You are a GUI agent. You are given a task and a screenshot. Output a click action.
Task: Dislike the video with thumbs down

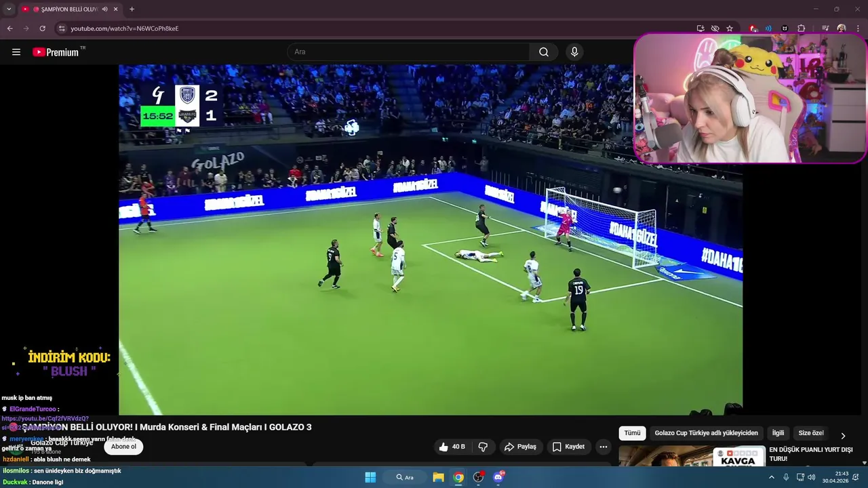point(483,447)
